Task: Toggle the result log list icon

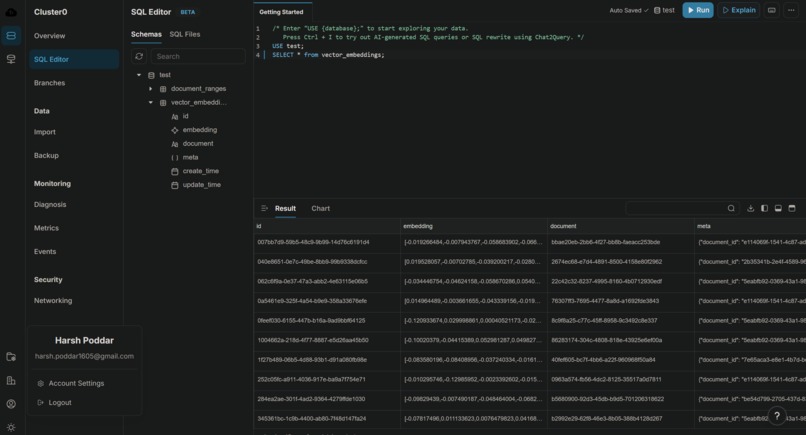Action: click(x=264, y=208)
